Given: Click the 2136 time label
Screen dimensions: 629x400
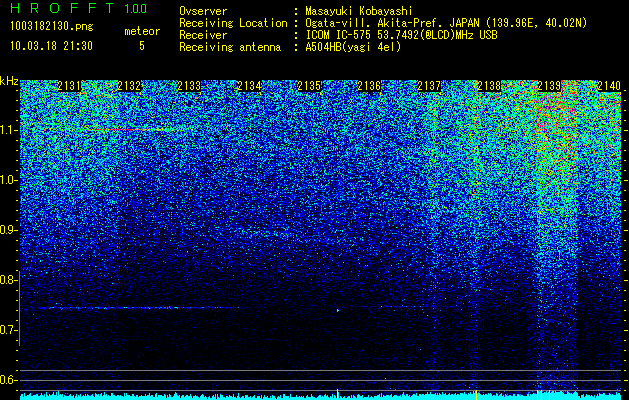Looking at the screenshot, I should pyautogui.click(x=369, y=86).
